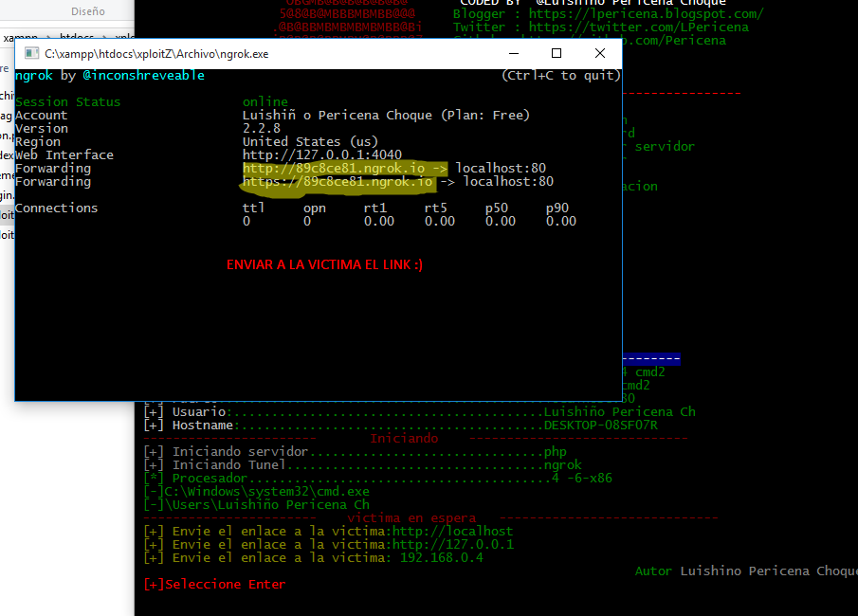
Task: Switch to the Diseño tab
Action: [x=88, y=9]
